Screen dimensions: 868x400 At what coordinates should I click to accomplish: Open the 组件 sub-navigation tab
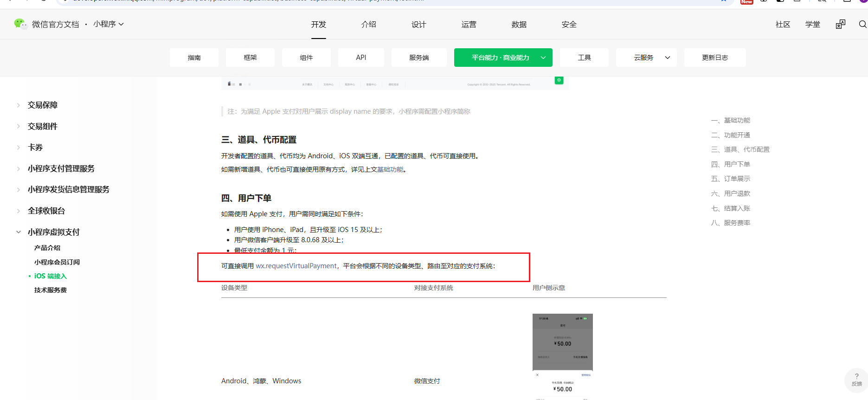pos(306,58)
